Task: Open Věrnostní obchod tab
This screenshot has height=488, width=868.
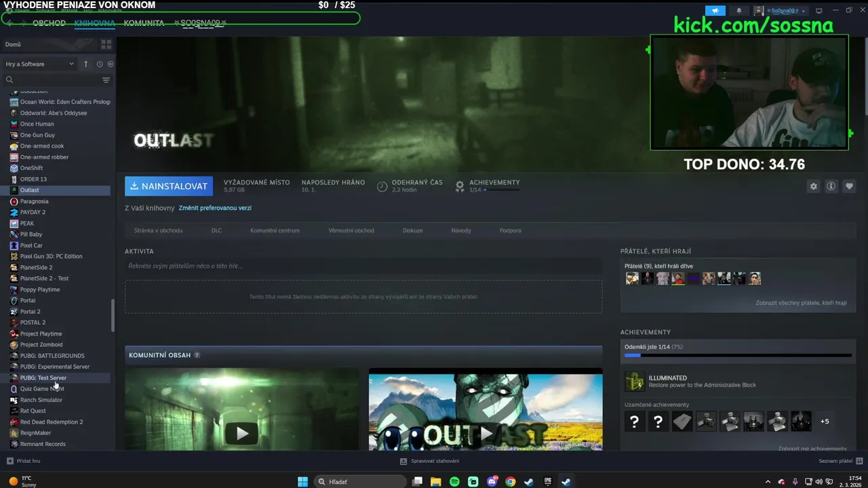Action: click(351, 230)
